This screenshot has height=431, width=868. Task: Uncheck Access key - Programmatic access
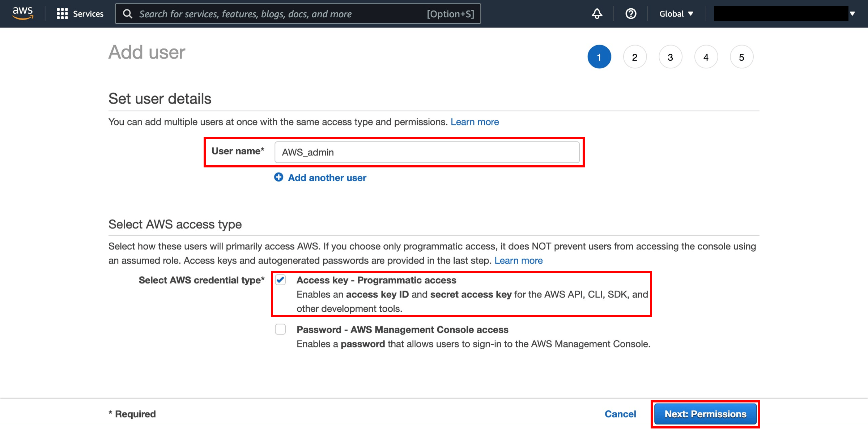click(x=280, y=279)
